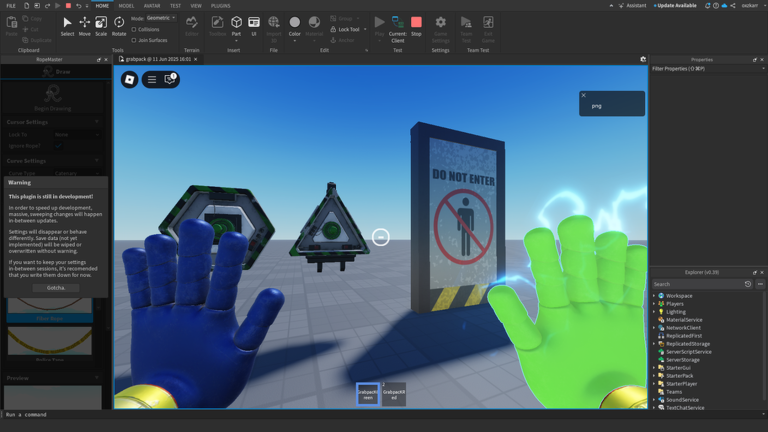The image size is (768, 432).
Task: Switch to the TEST ribbon tab
Action: [x=175, y=6]
